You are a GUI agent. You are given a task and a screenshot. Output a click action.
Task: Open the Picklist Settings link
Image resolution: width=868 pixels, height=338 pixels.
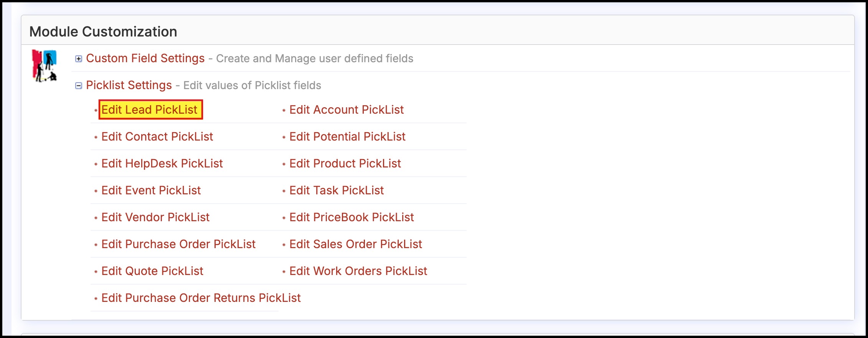(129, 85)
